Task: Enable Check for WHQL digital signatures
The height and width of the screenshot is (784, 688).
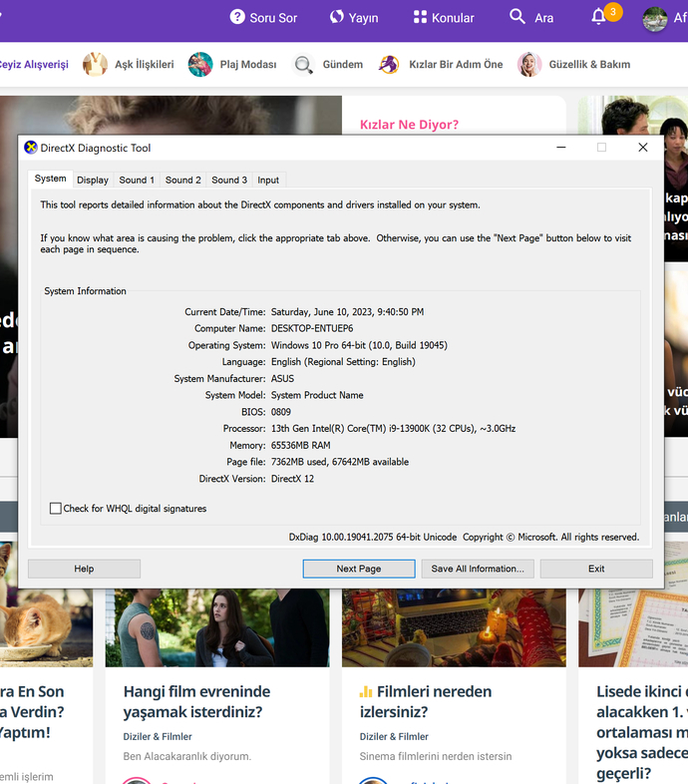Action: click(56, 509)
